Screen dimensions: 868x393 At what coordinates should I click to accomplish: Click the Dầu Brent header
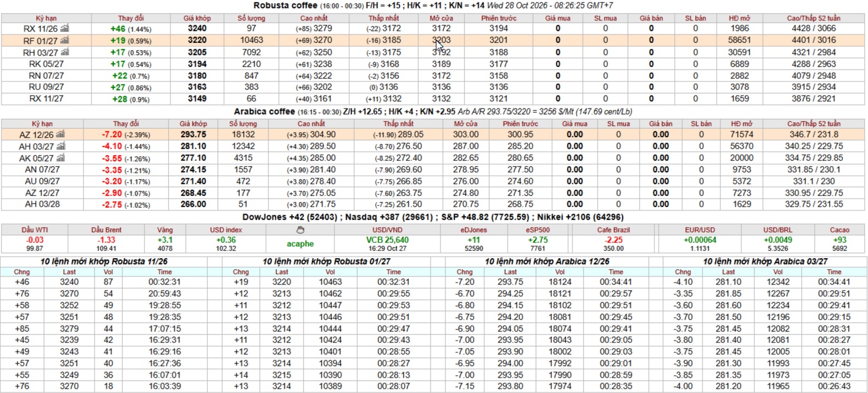106,230
